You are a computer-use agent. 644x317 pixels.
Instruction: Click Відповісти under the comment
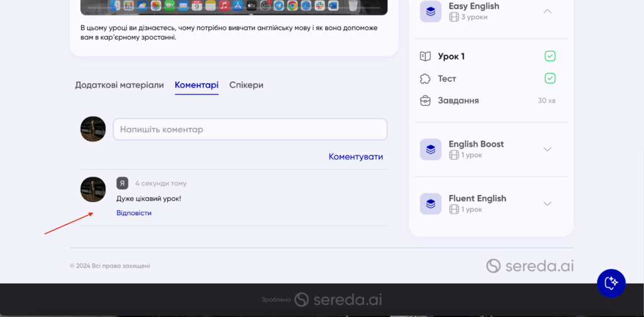point(134,213)
